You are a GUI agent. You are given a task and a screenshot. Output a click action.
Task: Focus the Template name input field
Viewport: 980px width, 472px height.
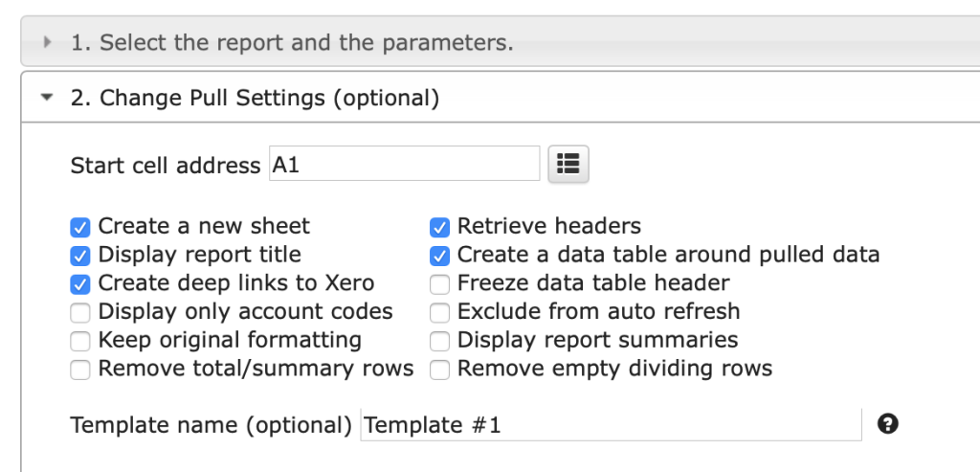point(611,425)
